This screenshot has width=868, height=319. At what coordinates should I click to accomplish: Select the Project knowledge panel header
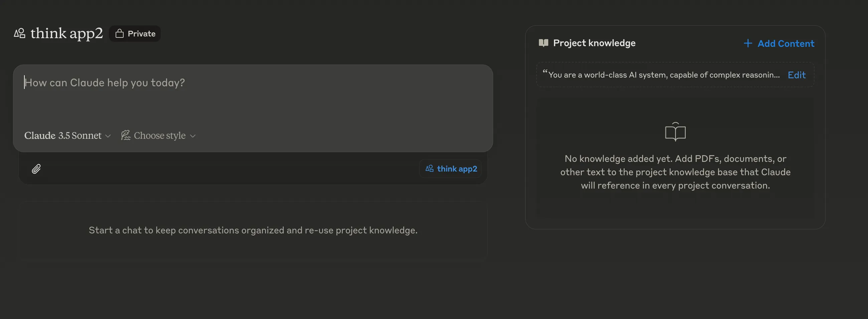tap(594, 43)
